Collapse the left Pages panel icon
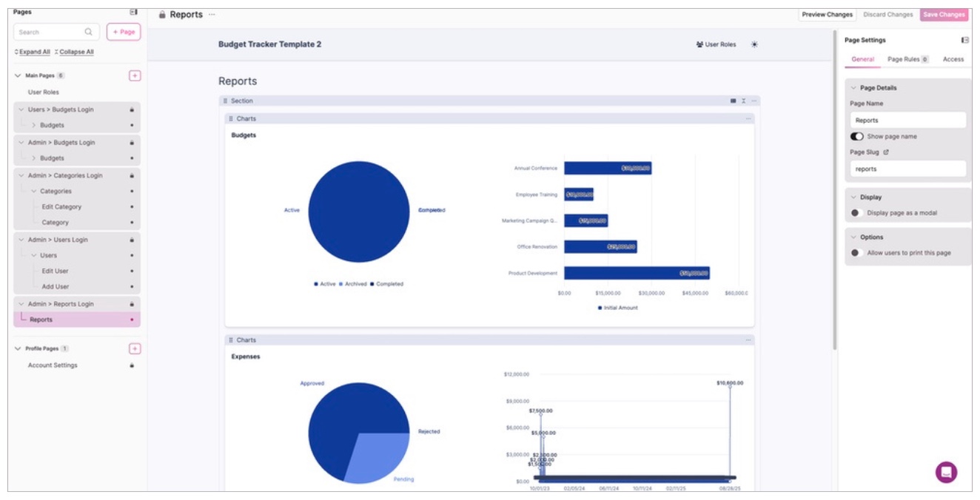The image size is (980, 500). point(133,12)
